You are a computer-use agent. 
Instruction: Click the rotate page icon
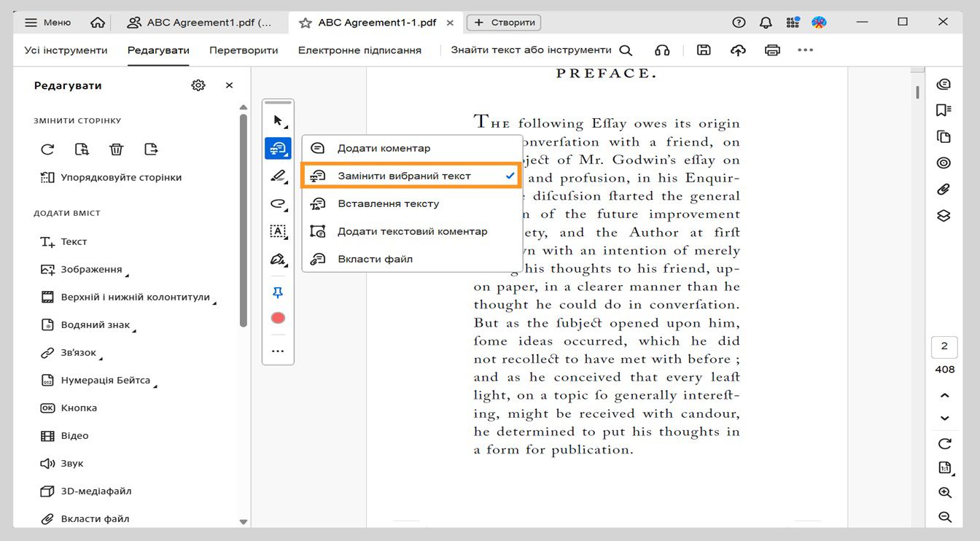pos(47,149)
